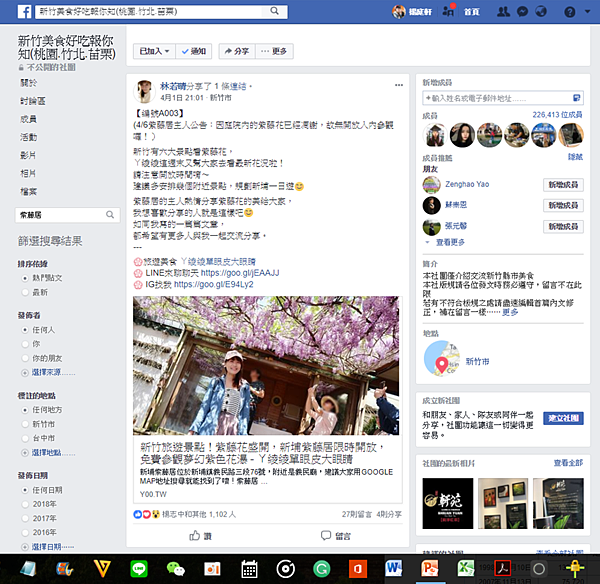Click the 分享 button
Viewport: 600px width, 584px height.
coord(237,51)
